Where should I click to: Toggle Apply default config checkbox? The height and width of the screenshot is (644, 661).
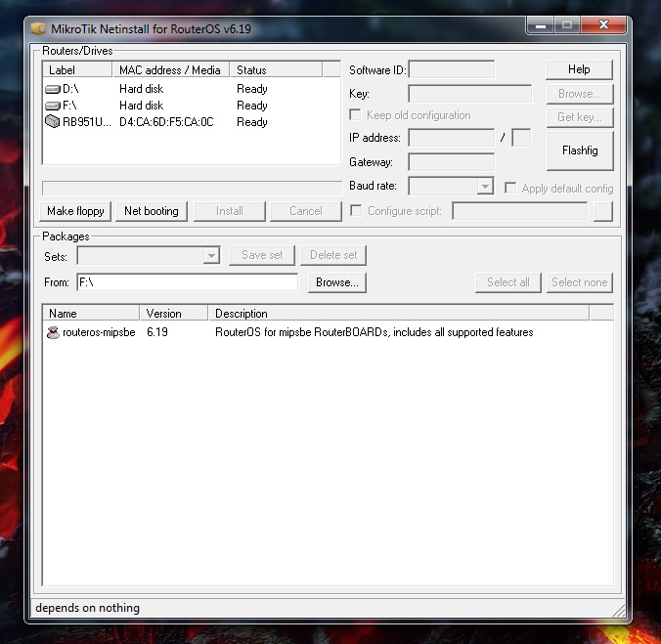(510, 188)
